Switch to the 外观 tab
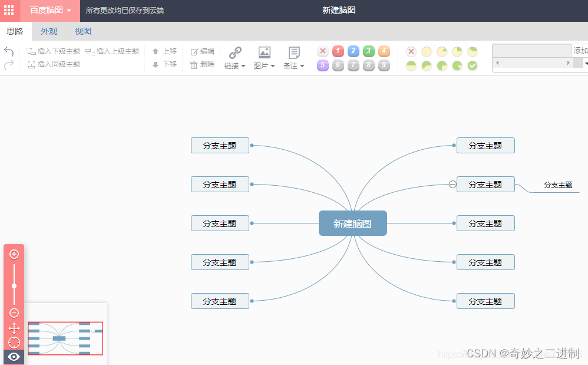 (48, 31)
